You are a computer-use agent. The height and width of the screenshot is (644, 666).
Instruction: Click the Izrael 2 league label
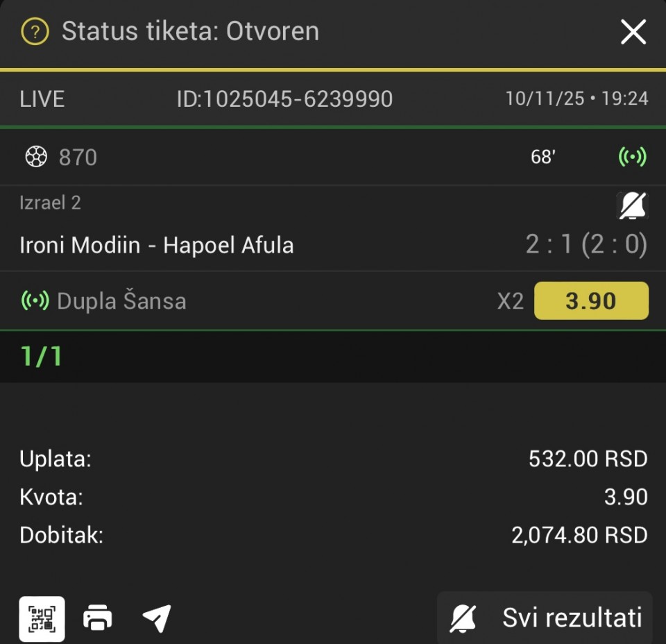pos(51,203)
